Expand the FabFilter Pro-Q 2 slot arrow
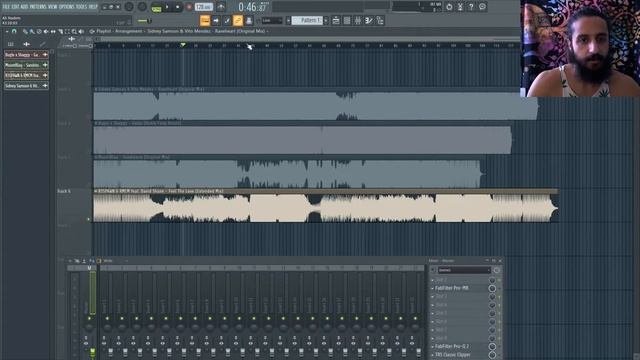 pos(432,347)
